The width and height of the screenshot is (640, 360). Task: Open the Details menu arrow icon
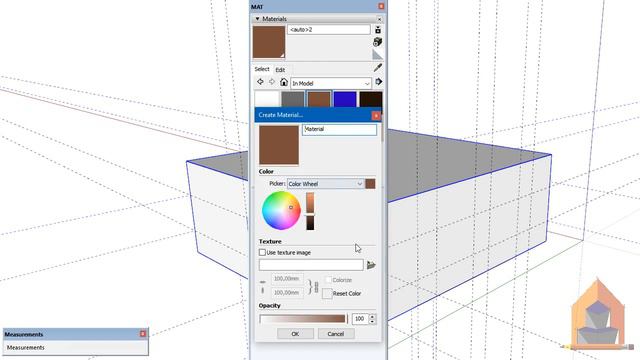[378, 82]
